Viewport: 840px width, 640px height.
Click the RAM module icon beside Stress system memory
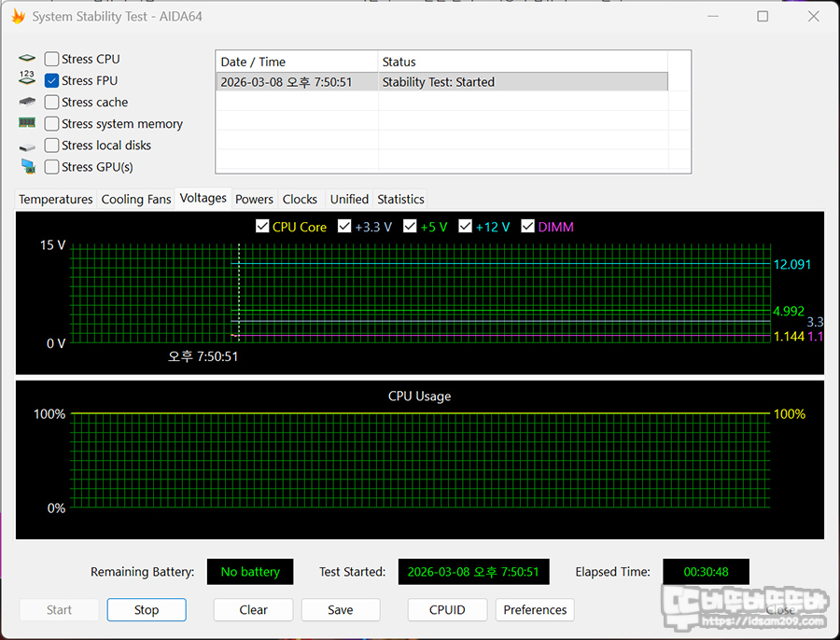pos(27,123)
